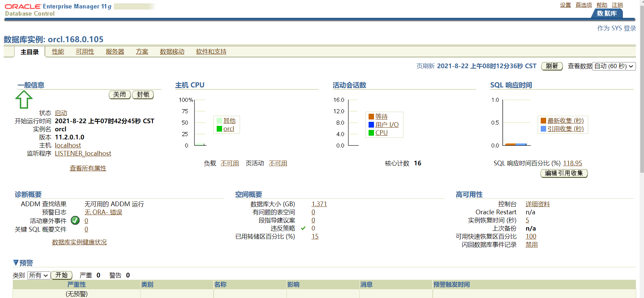The image size is (644, 298).
Task: Open the CPU legend link
Action: click(382, 133)
